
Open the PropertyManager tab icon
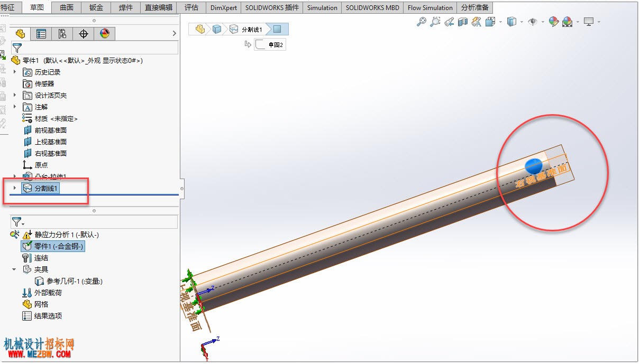(x=41, y=34)
